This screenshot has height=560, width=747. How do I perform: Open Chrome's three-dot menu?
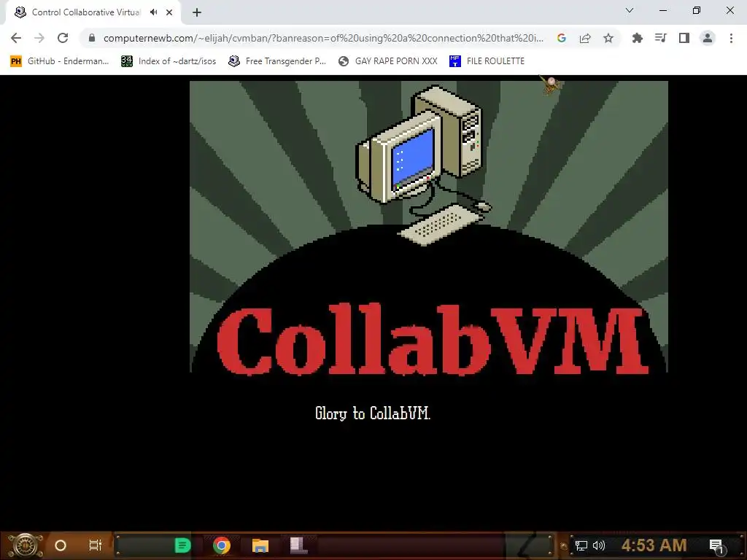(731, 38)
